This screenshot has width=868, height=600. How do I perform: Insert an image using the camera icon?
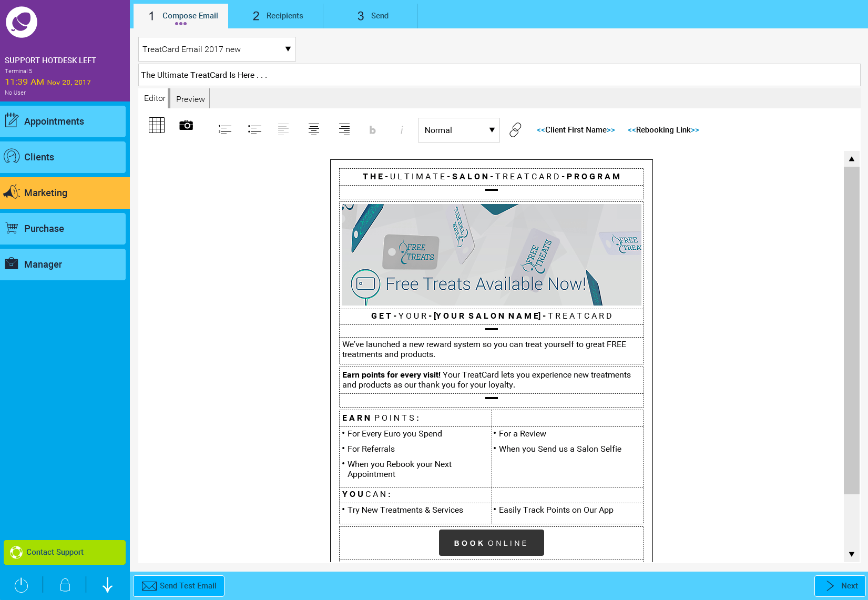coord(186,125)
